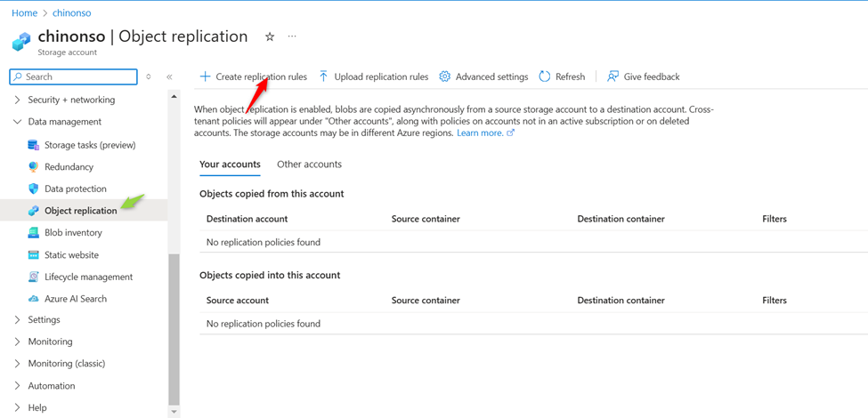The image size is (868, 418).
Task: Click the Redundancy globe icon
Action: 34,166
